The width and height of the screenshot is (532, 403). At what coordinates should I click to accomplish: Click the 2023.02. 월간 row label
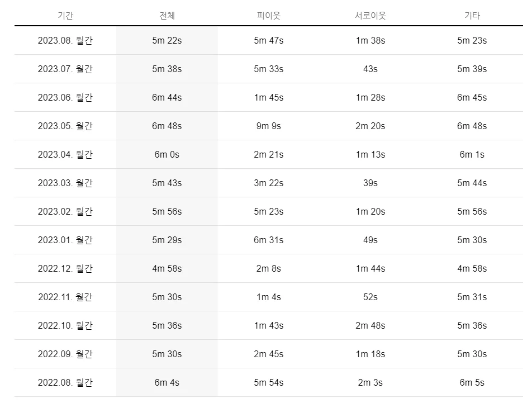pyautogui.click(x=65, y=211)
